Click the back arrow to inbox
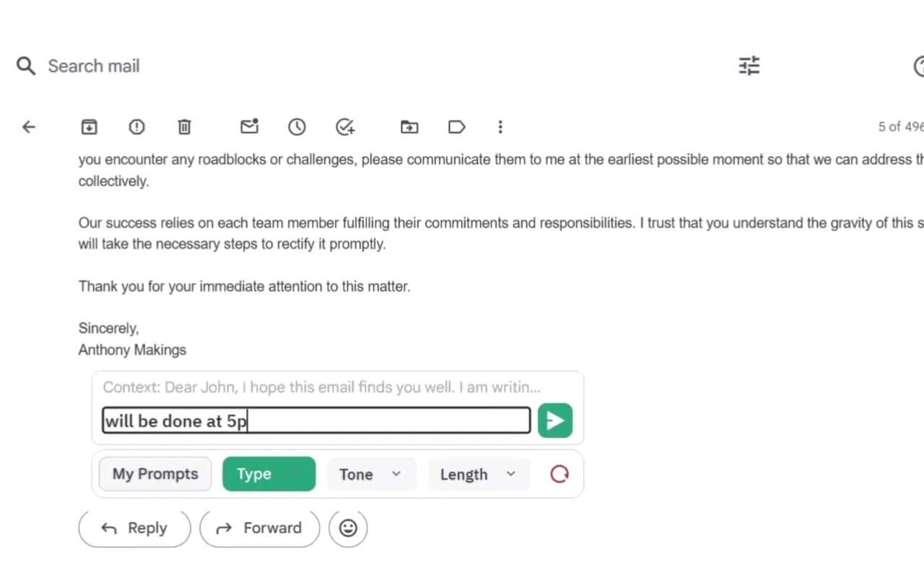Viewport: 924px width, 578px height. coord(28,127)
